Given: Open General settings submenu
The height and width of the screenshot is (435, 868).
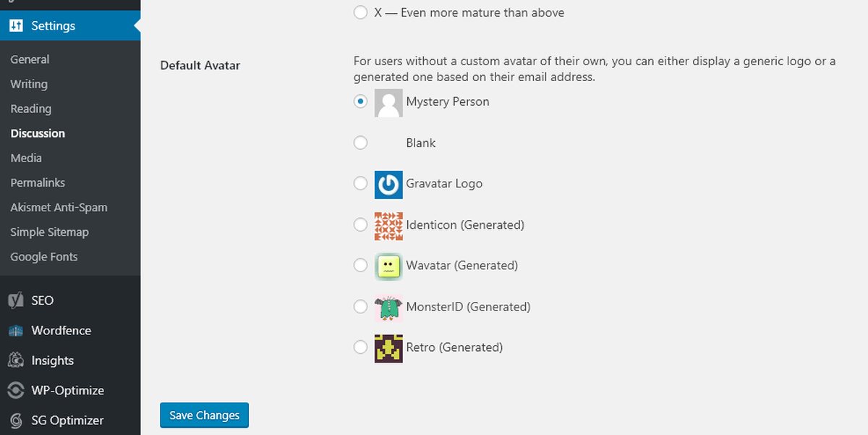Looking at the screenshot, I should tap(30, 59).
